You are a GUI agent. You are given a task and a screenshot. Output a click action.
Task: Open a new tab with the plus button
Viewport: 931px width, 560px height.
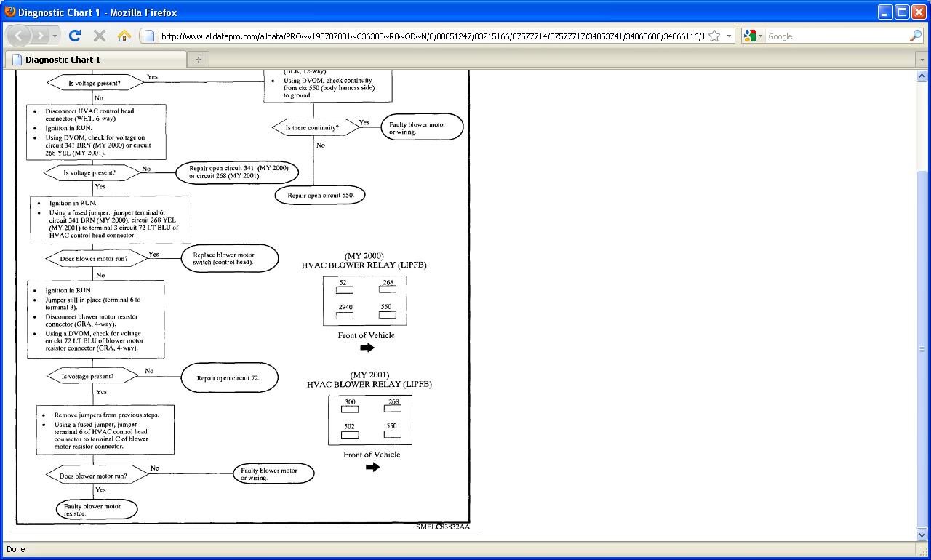(x=198, y=60)
